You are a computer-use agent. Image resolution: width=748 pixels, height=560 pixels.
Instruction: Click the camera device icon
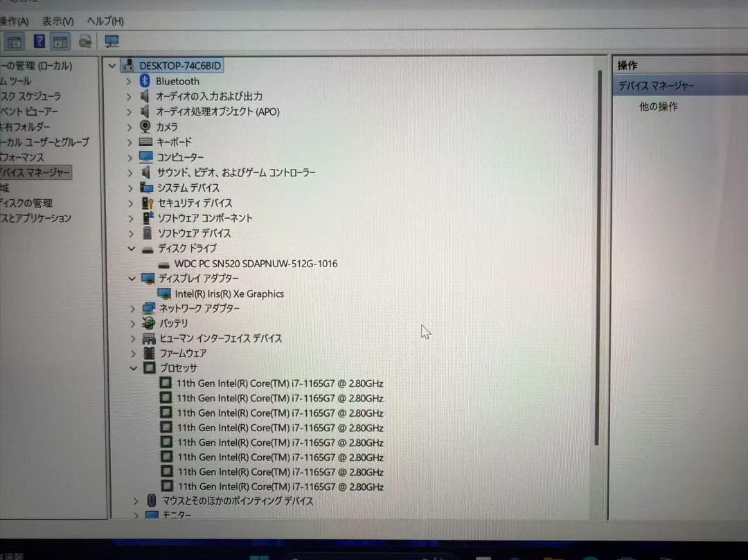tap(145, 126)
